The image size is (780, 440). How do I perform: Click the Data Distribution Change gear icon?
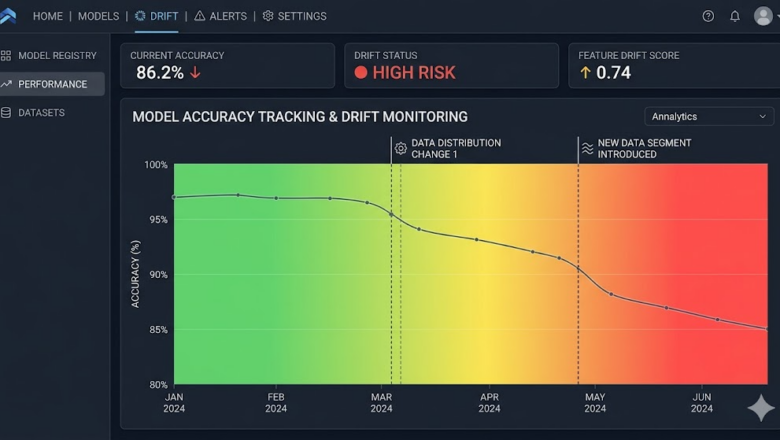[400, 148]
